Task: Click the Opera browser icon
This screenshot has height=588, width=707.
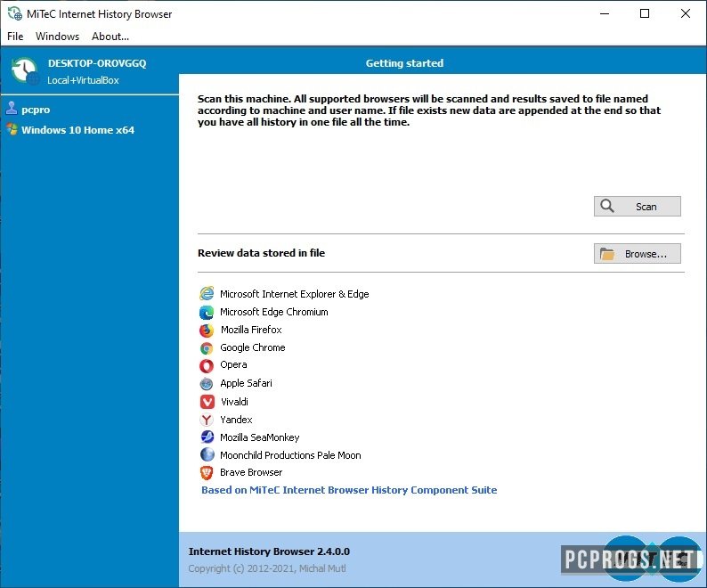Action: tap(207, 365)
